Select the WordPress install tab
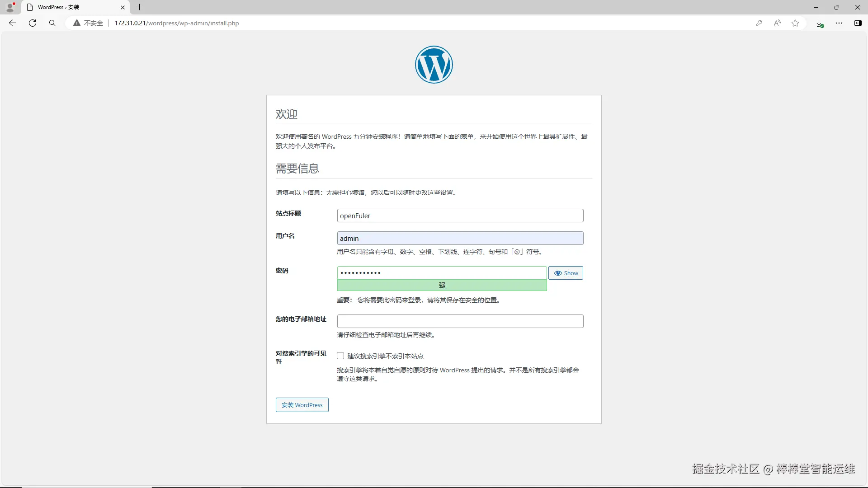Image resolution: width=868 pixels, height=488 pixels. coord(75,7)
